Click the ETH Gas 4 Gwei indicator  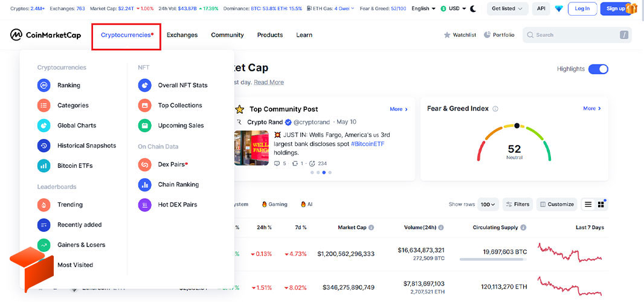click(x=330, y=8)
